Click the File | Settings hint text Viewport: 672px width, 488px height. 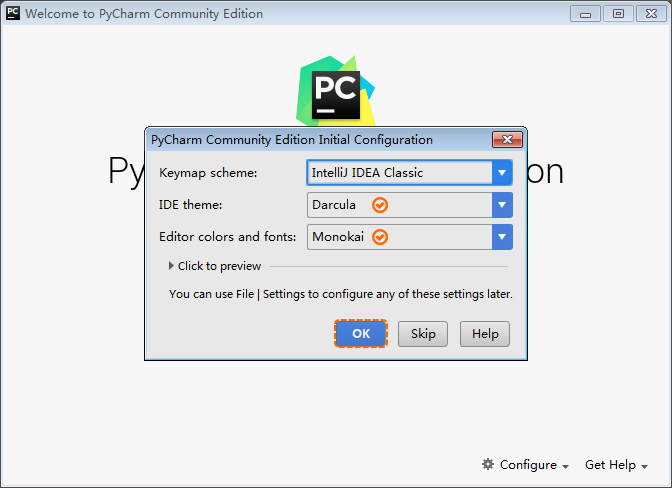click(341, 294)
